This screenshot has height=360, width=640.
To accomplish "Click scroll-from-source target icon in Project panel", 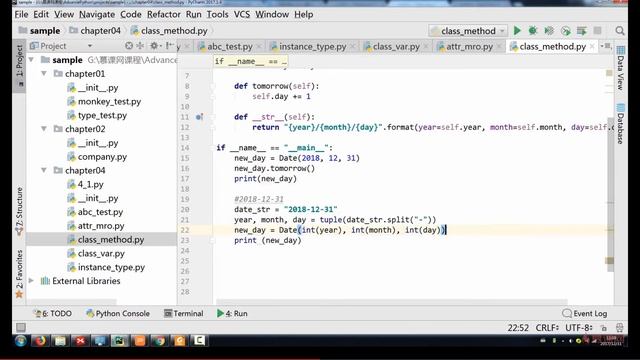I will point(129,46).
